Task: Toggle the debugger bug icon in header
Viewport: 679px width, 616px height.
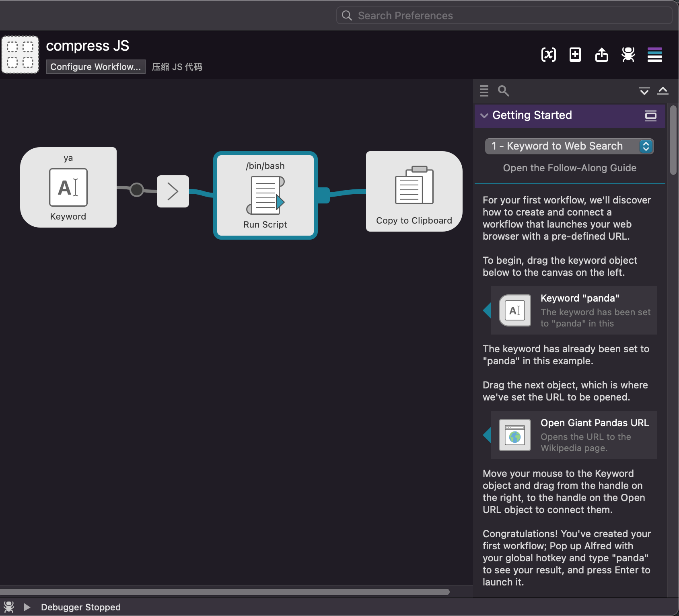Action: 628,55
